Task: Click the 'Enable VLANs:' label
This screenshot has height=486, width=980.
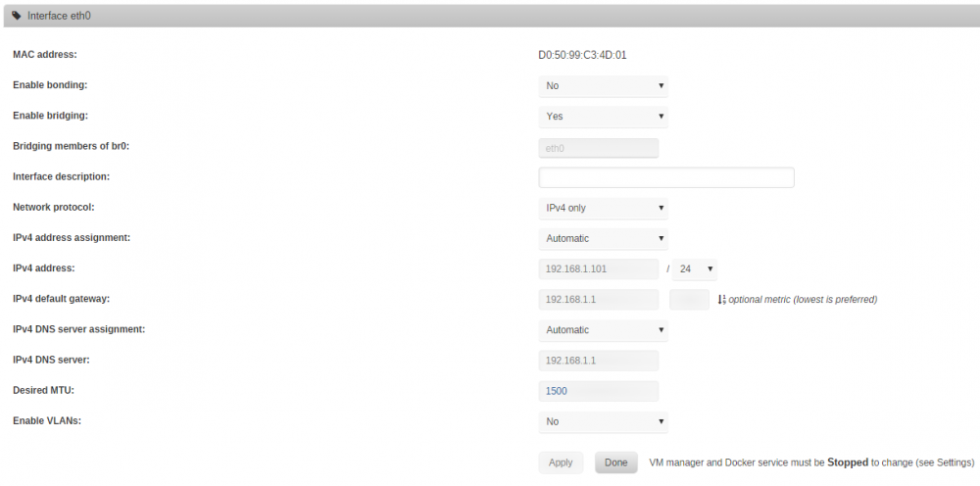Action: coord(47,421)
